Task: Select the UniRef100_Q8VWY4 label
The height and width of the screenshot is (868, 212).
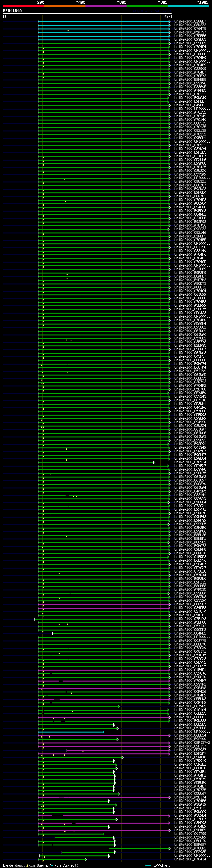Action: [190, 149]
